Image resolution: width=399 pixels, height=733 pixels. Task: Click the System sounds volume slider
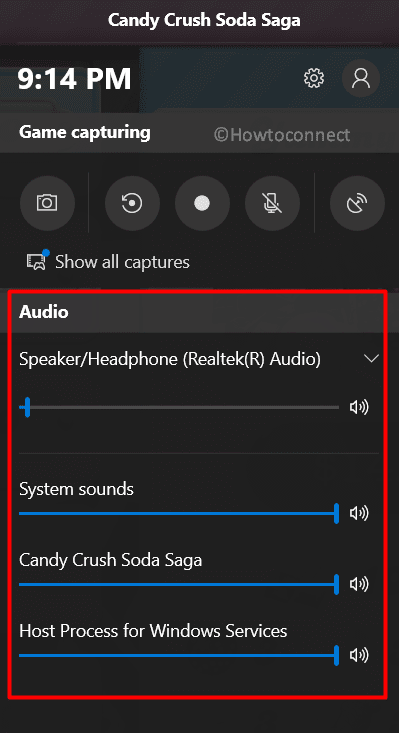[179, 513]
